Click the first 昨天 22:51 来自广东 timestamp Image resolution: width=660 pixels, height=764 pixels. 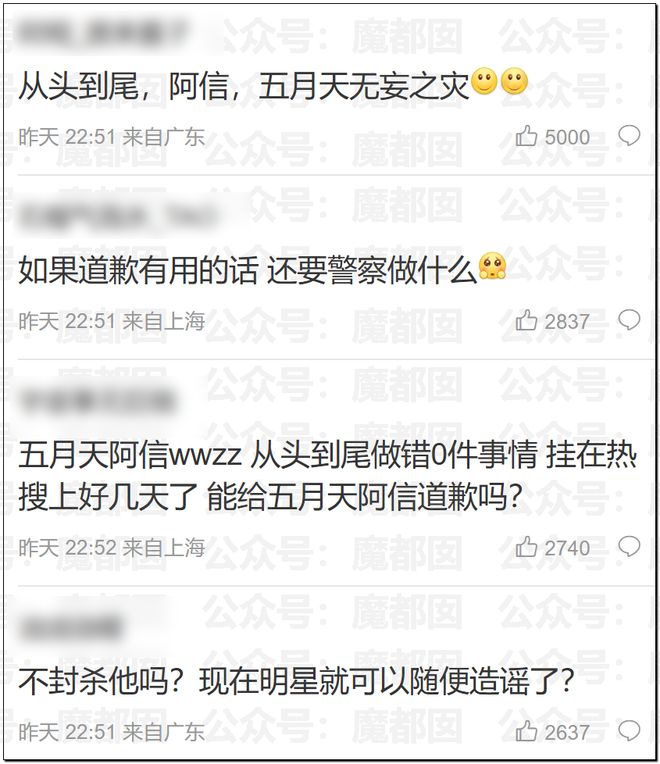tap(112, 137)
